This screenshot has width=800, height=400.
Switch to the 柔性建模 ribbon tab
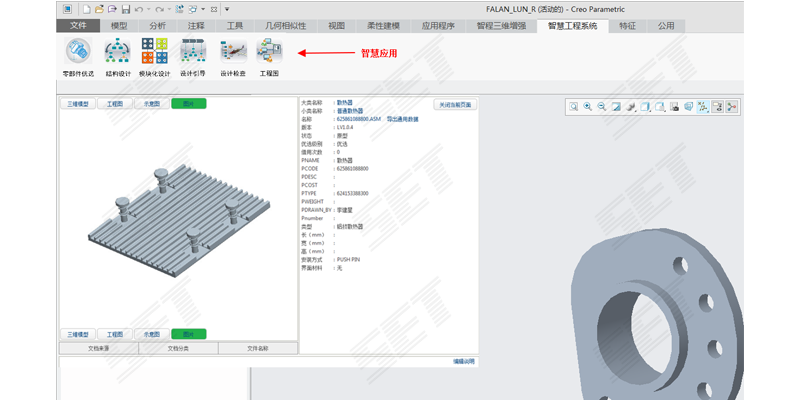click(383, 26)
